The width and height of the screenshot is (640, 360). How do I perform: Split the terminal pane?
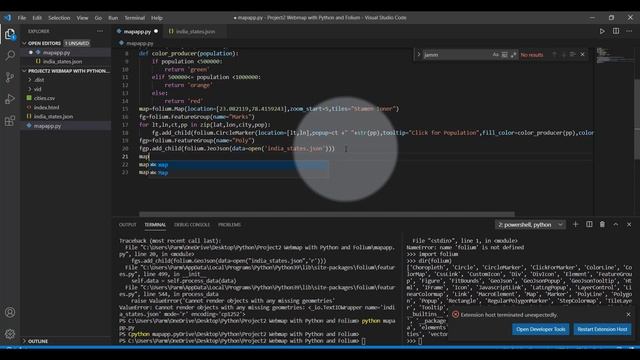(589, 224)
